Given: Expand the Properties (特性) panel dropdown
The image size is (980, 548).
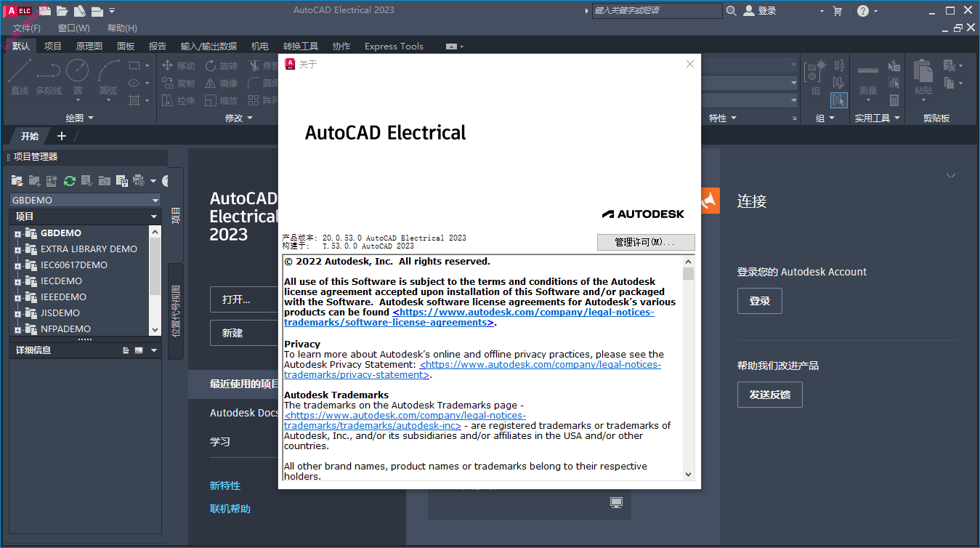Looking at the screenshot, I should 723,118.
